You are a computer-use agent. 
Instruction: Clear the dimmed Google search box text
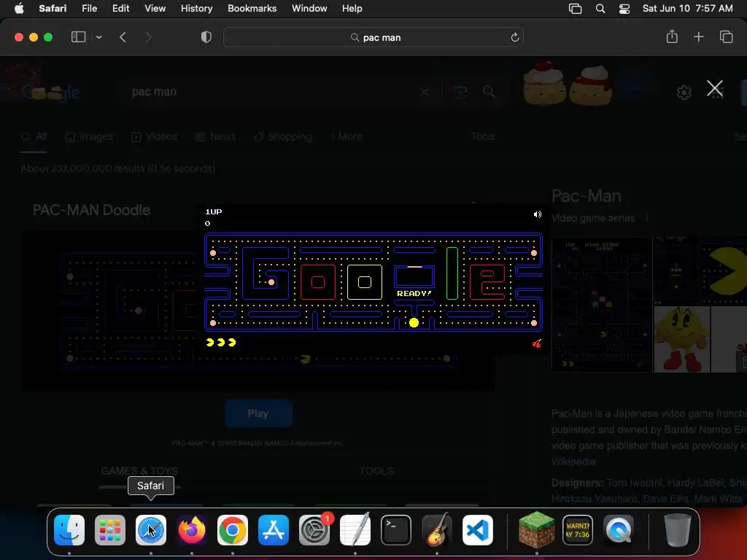point(425,92)
